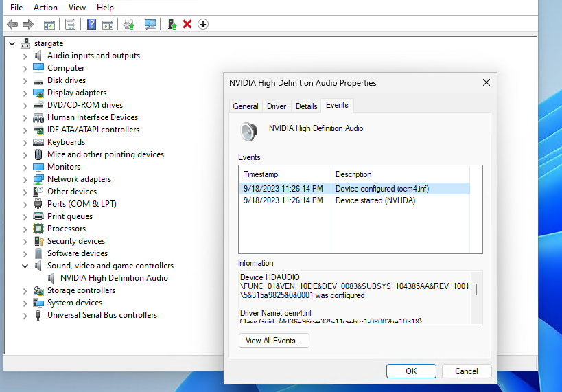
Task: Switch to the Driver tab
Action: click(x=277, y=106)
